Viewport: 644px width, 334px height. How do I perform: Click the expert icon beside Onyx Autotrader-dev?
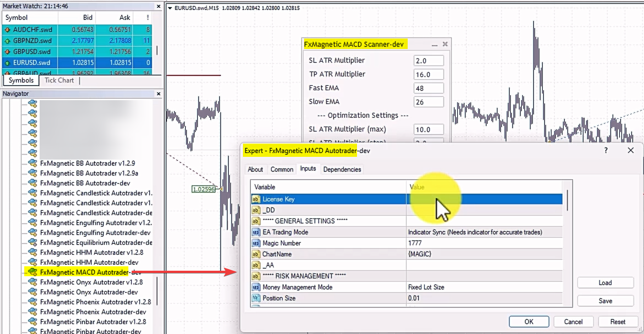[x=33, y=292]
